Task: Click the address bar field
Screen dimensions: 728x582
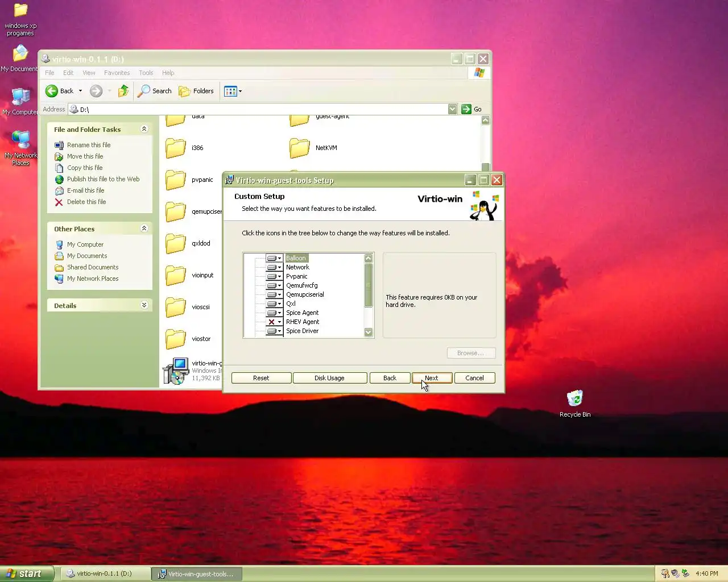Action: click(x=259, y=109)
